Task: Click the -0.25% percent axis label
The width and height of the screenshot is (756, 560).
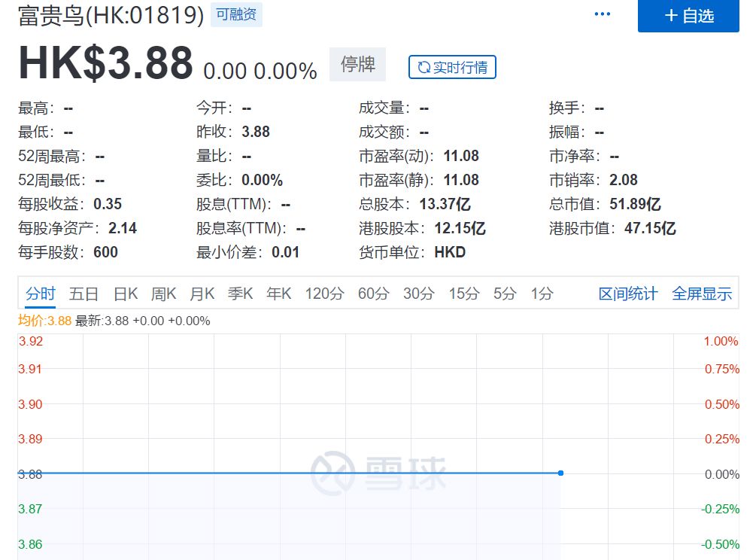Action: point(720,510)
